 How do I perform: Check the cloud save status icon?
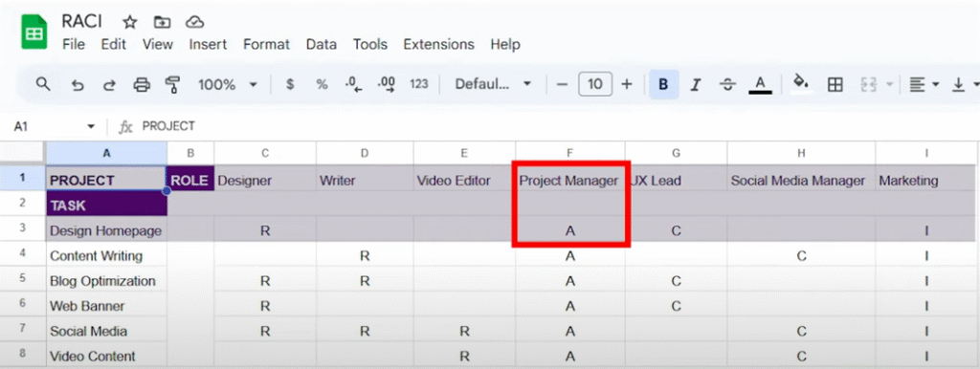point(195,23)
